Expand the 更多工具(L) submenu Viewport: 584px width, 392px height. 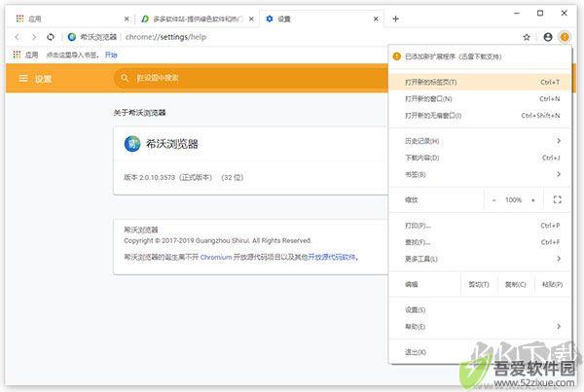pyautogui.click(x=479, y=259)
